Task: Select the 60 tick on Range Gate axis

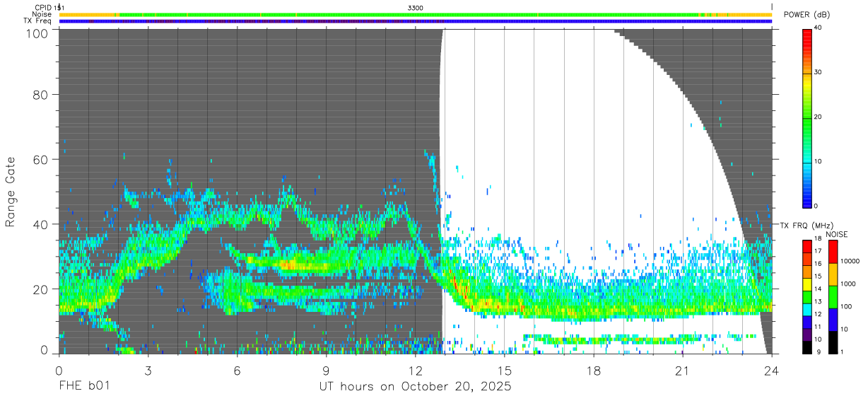Action: click(42, 160)
